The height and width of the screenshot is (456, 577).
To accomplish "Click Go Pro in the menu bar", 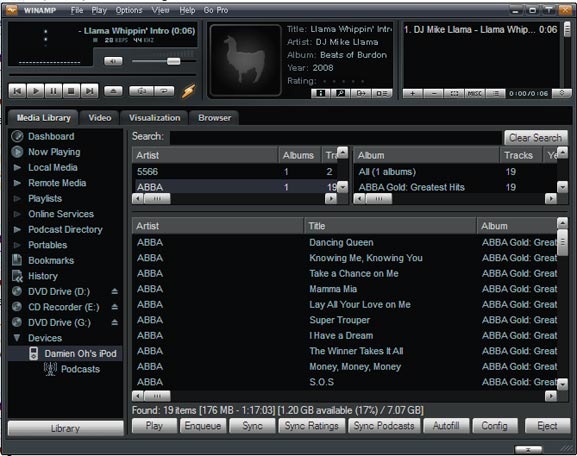I will tap(216, 10).
